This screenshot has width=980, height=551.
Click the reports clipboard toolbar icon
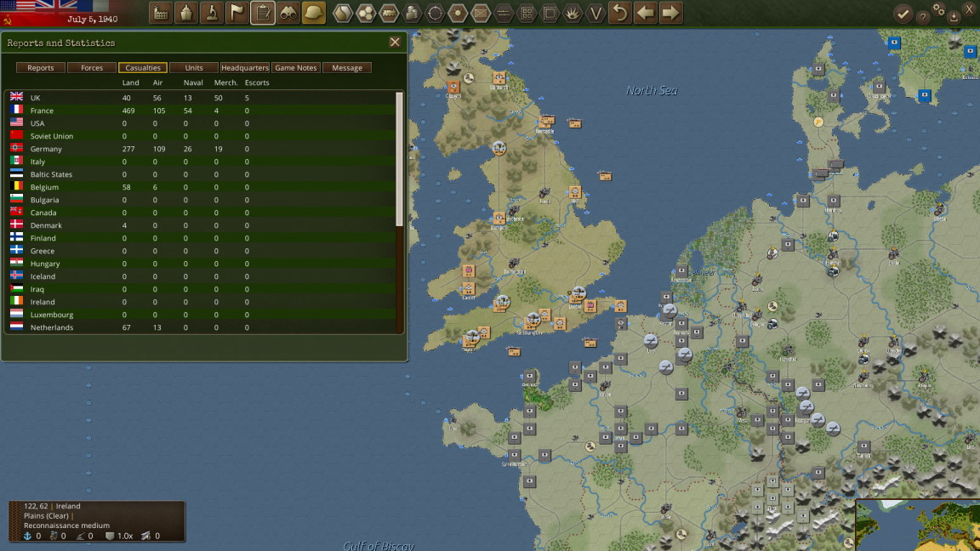click(263, 13)
